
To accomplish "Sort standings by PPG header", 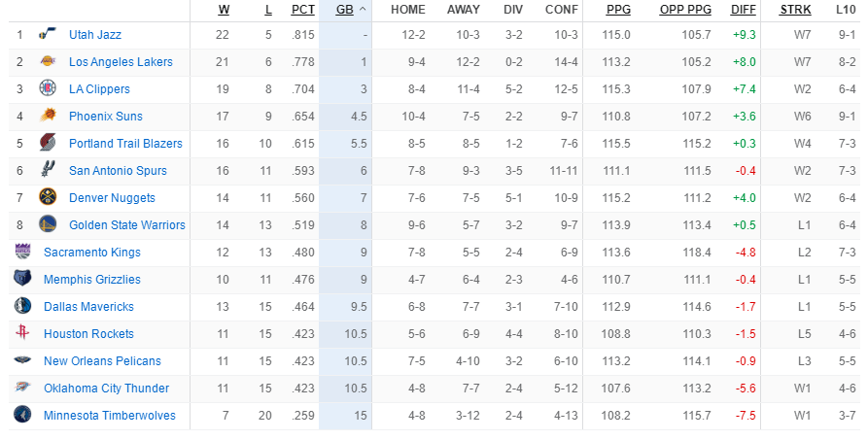I will point(617,10).
